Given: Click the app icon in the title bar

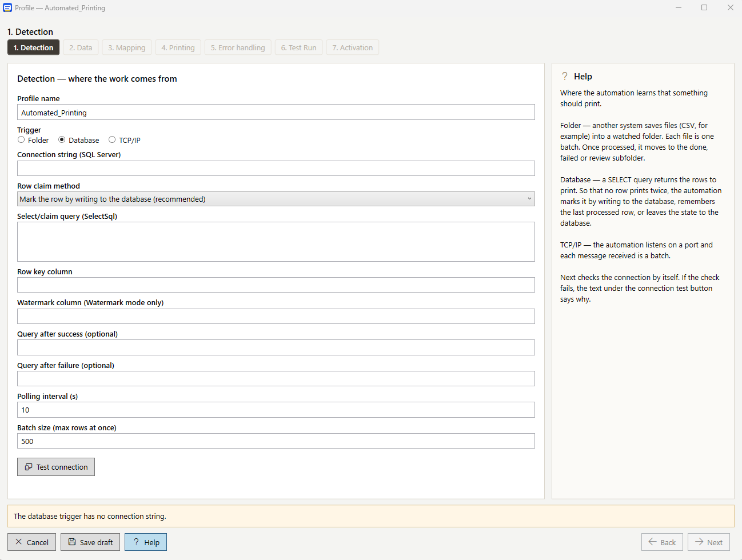Looking at the screenshot, I should pyautogui.click(x=7, y=7).
